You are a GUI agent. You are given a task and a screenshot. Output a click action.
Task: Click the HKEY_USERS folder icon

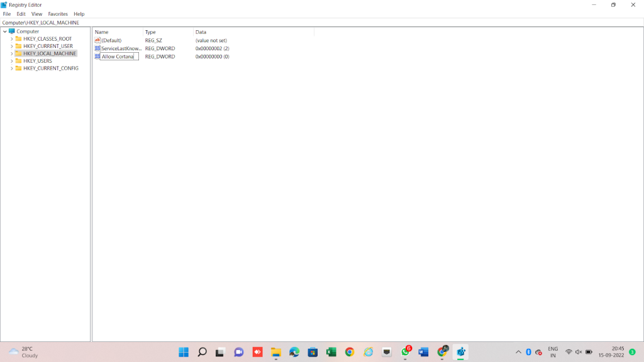(19, 61)
